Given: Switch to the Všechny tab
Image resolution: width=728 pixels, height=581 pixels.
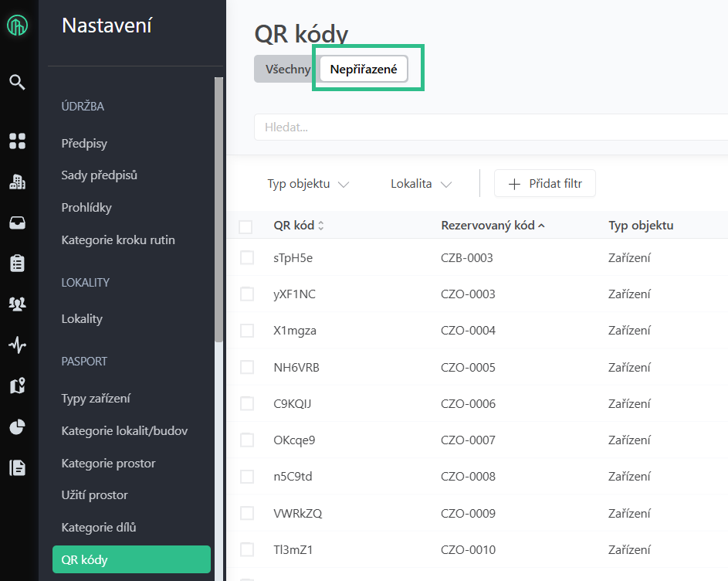Looking at the screenshot, I should (287, 69).
